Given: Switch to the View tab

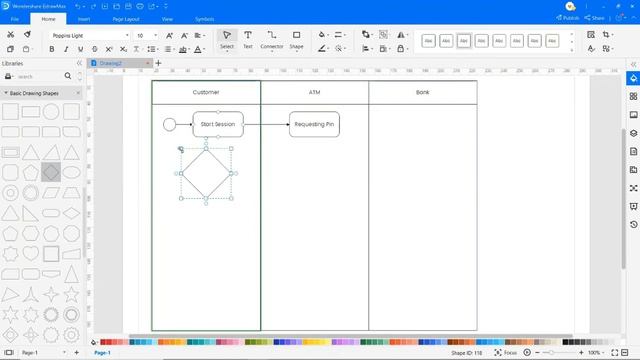Looking at the screenshot, I should point(167,19).
